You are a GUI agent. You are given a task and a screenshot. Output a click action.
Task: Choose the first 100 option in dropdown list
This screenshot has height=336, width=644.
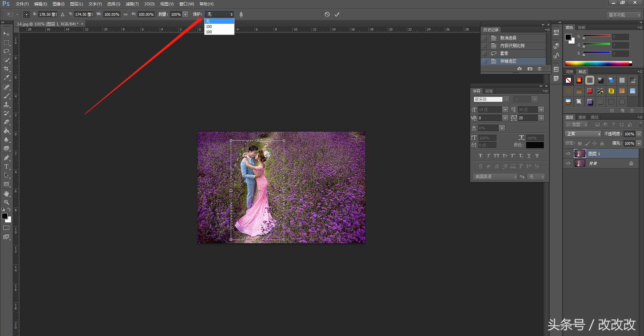click(x=219, y=26)
